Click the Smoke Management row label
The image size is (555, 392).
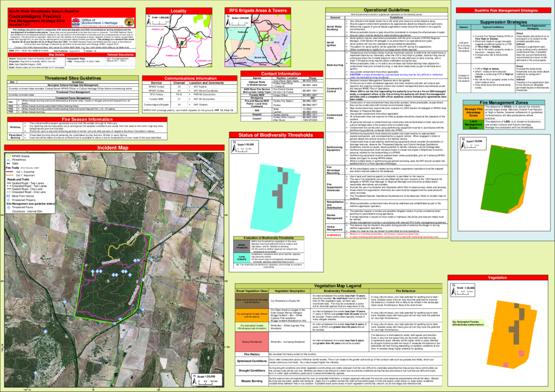[334, 217]
